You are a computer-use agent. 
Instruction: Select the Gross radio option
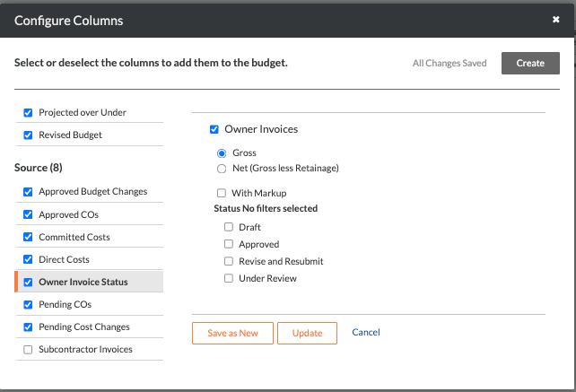222,152
